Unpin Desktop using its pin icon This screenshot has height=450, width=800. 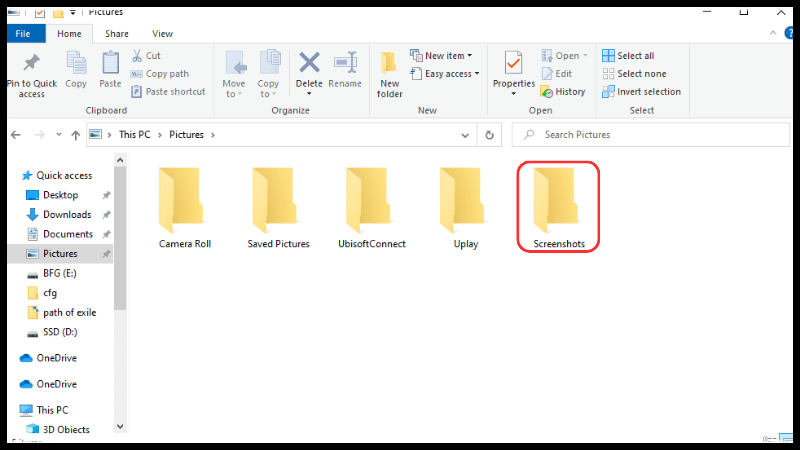[x=106, y=195]
